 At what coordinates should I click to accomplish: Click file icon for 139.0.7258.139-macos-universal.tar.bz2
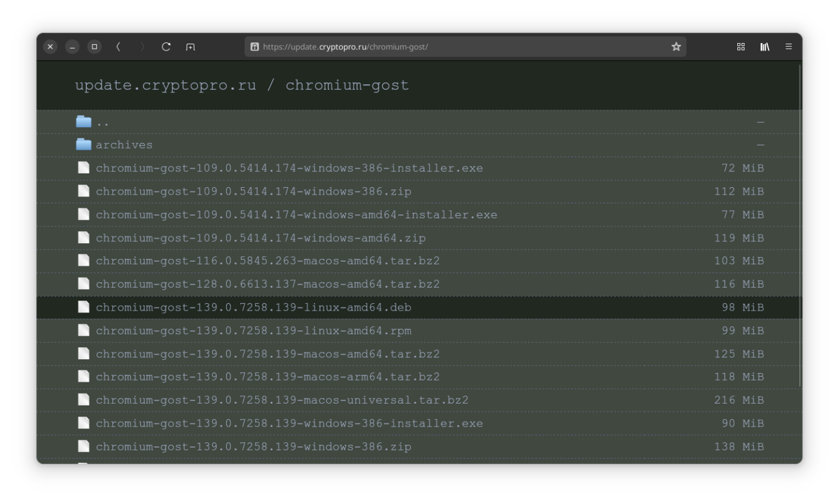pos(84,400)
